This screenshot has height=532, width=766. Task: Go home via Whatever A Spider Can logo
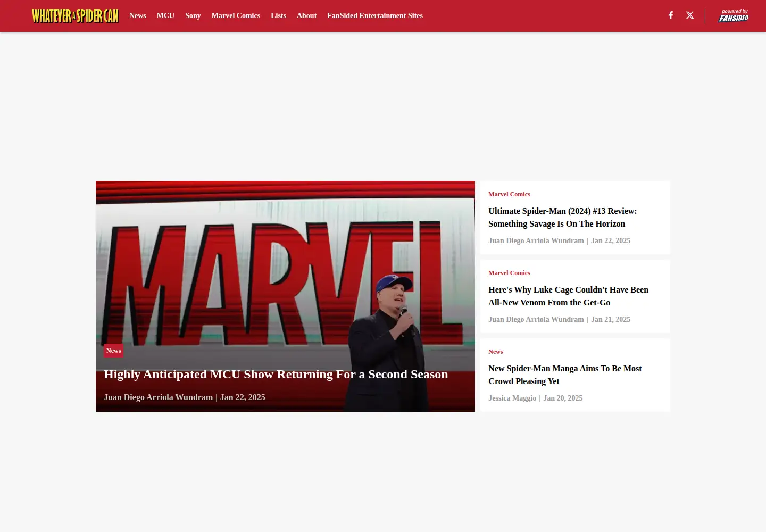pos(75,15)
